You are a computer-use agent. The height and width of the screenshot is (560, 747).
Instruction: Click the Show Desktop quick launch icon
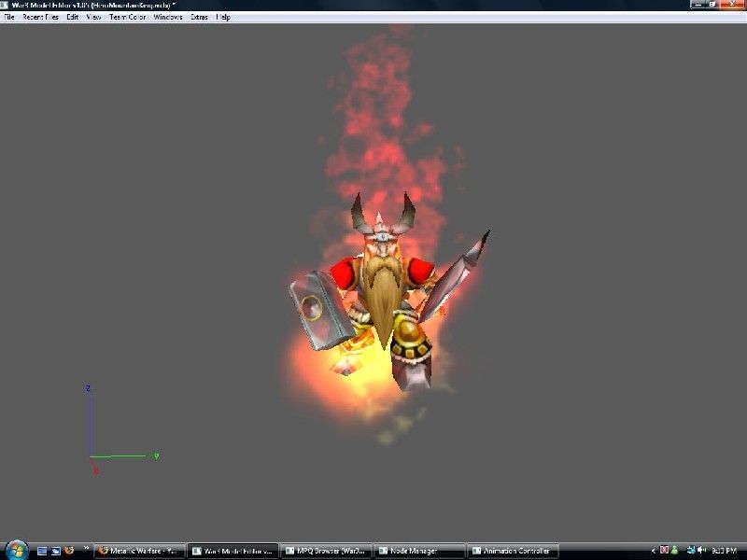(42, 551)
